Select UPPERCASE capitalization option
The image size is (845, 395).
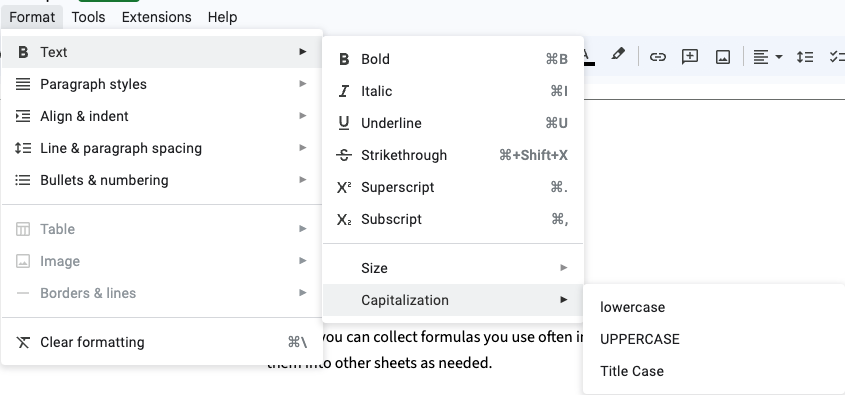714,339
